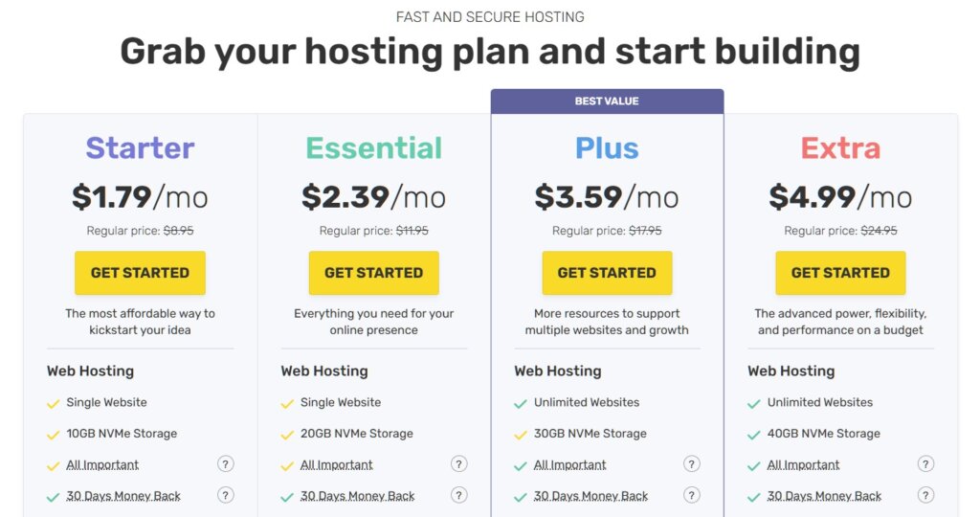Viewport: 980px width, 517px height.
Task: Click the All Important link in the Plus column
Action: coord(569,465)
